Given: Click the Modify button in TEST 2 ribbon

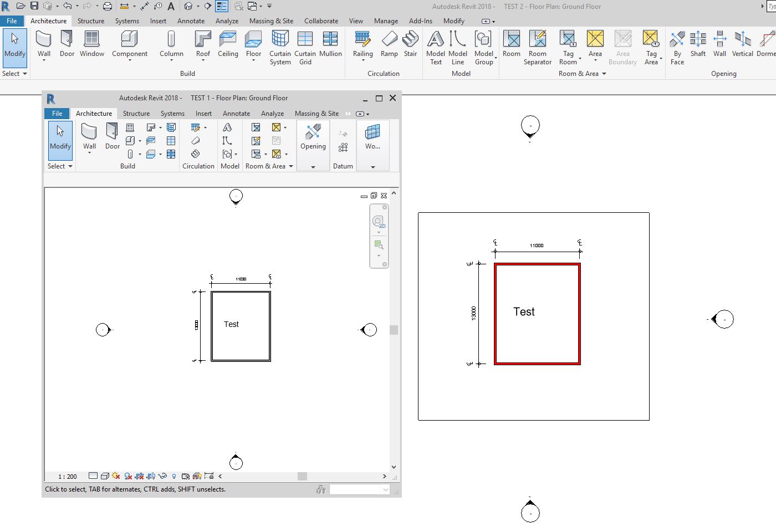Looking at the screenshot, I should pos(15,48).
